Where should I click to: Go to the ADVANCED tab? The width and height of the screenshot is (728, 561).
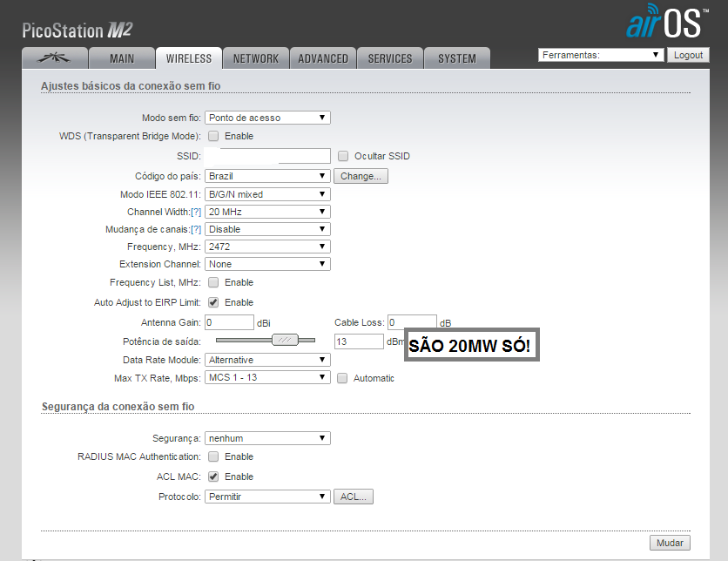(x=323, y=58)
